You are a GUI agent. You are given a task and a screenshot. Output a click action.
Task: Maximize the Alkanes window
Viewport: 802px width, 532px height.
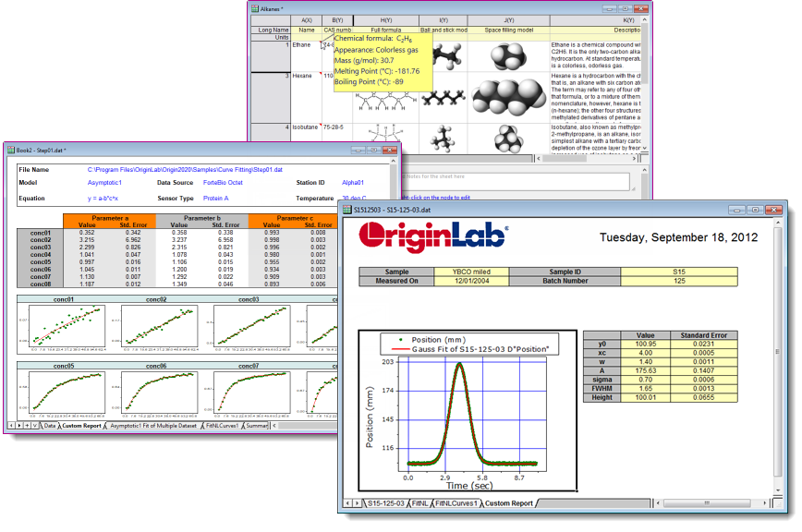click(x=625, y=8)
